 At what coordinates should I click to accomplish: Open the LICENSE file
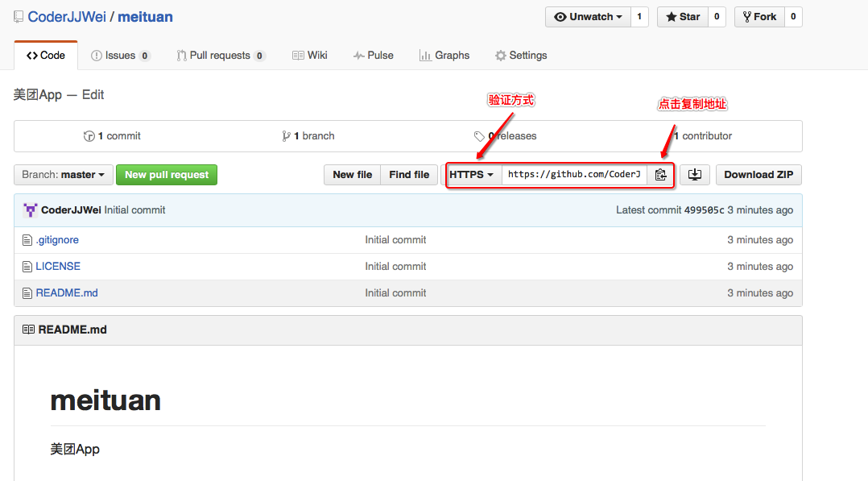point(58,267)
